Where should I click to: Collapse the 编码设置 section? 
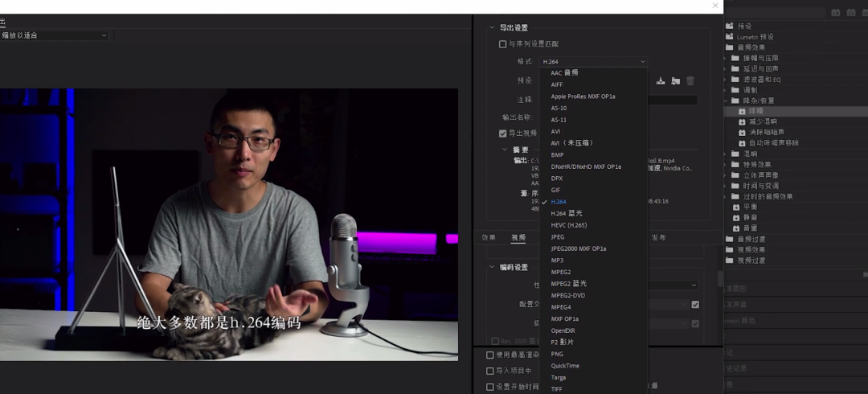coord(492,267)
